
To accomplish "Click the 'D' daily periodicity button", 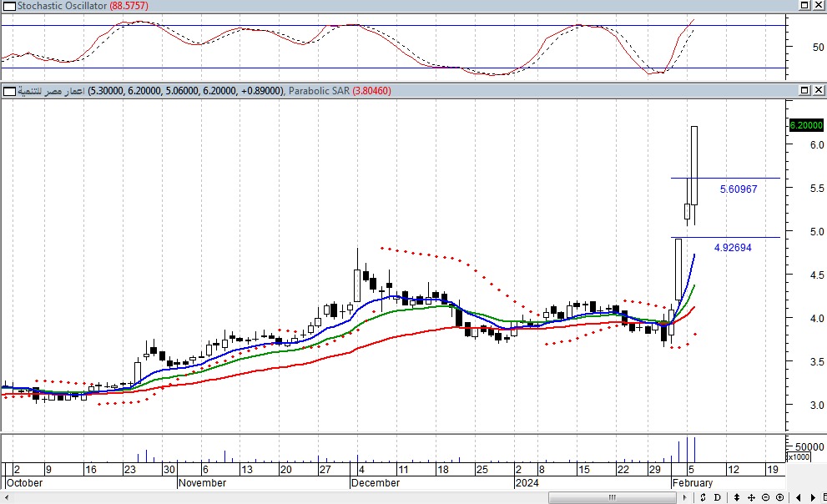I will point(716,497).
